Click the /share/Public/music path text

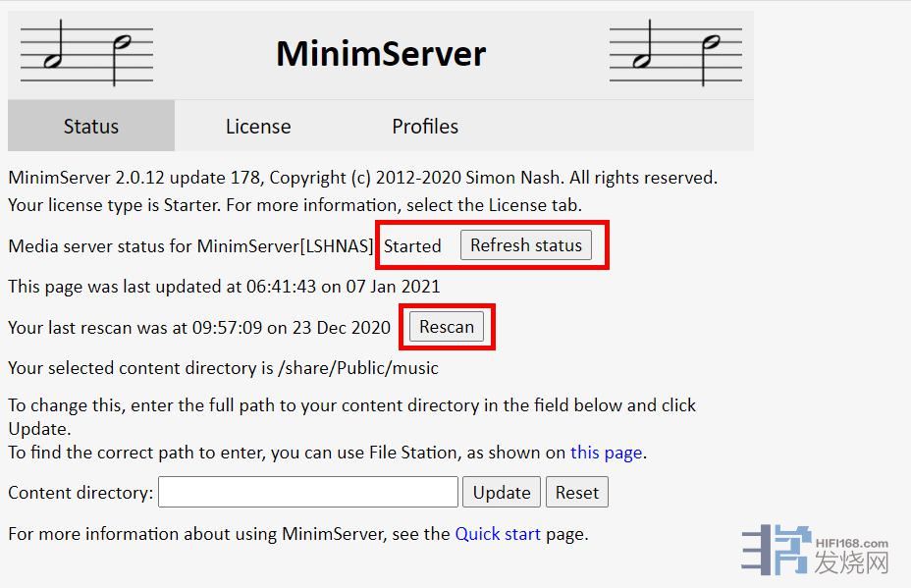point(358,368)
